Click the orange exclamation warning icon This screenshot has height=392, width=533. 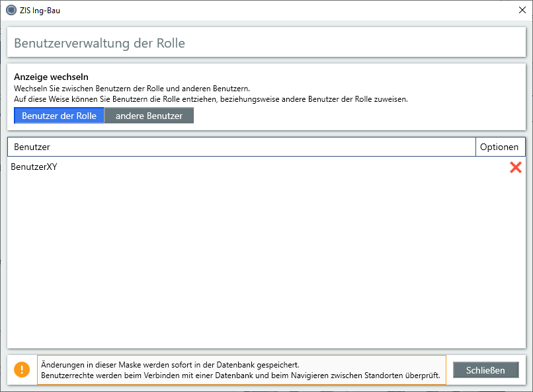22,370
